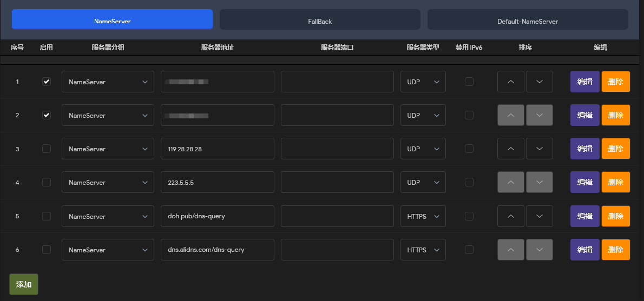The image size is (644, 301).
Task: Click server port field in row 1
Action: 337,82
